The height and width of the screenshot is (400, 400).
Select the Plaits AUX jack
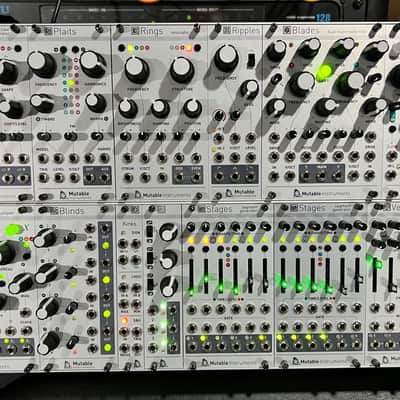coord(104,177)
